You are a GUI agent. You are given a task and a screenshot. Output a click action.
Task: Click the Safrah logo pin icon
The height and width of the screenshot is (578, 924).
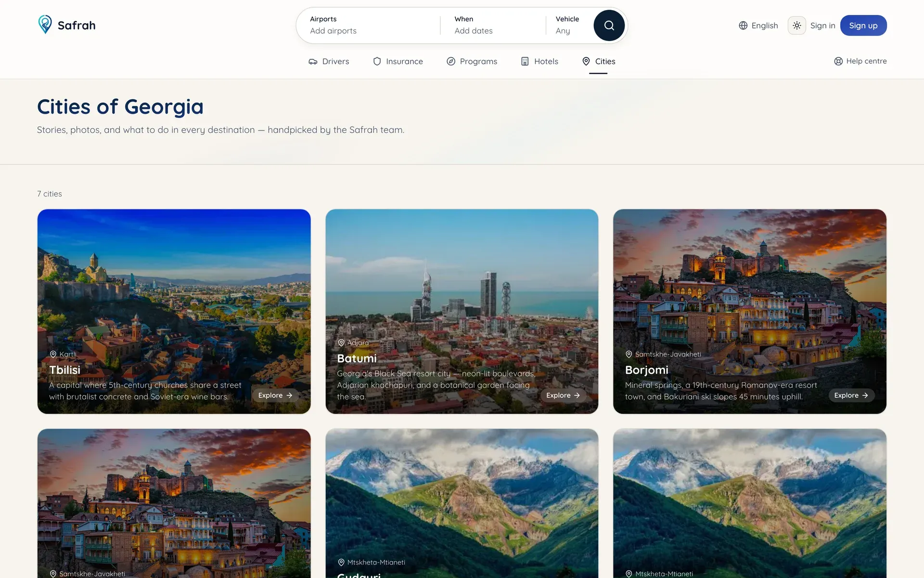pos(45,25)
